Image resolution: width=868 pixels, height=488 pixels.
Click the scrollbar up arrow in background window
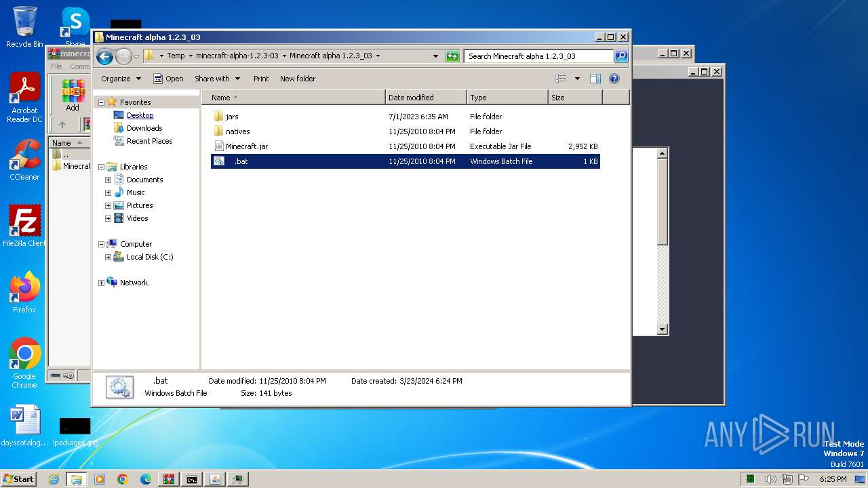[663, 153]
